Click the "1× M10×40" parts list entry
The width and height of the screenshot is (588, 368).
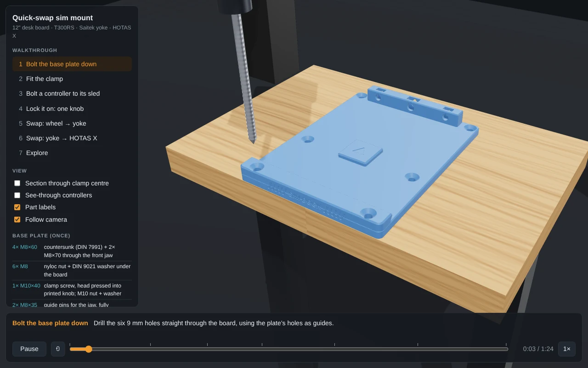point(72,289)
